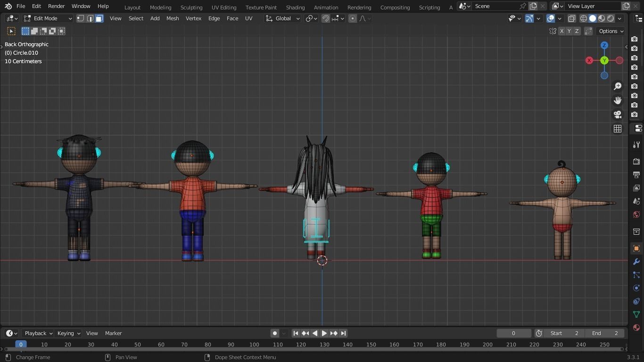This screenshot has width=644, height=362.
Task: Create new scene copy icon
Action: (x=533, y=6)
